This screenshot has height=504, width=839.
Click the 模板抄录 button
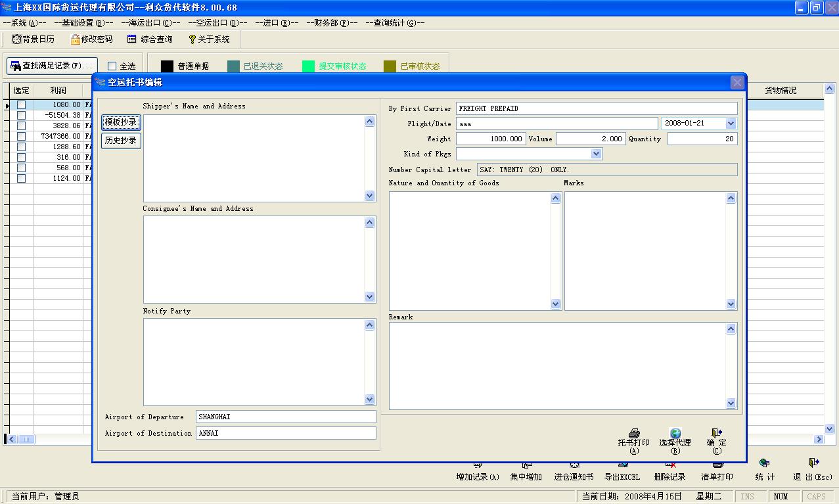pyautogui.click(x=121, y=122)
